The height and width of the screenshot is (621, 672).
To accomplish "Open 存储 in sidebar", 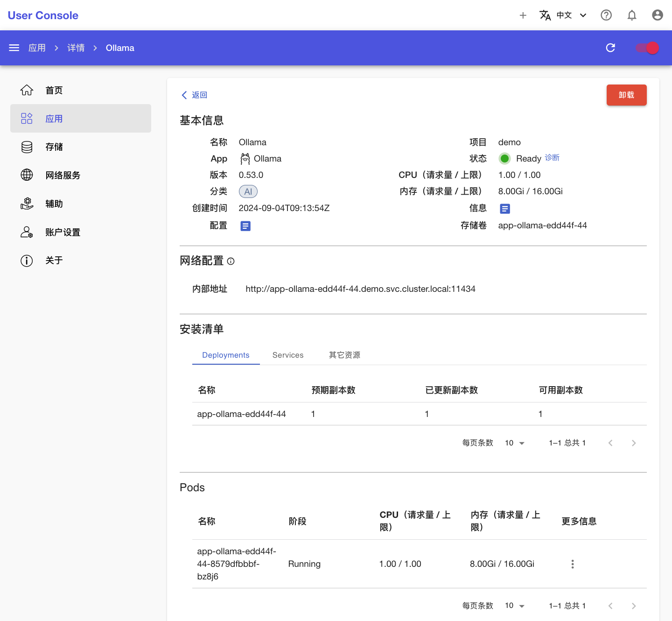I will click(81, 147).
